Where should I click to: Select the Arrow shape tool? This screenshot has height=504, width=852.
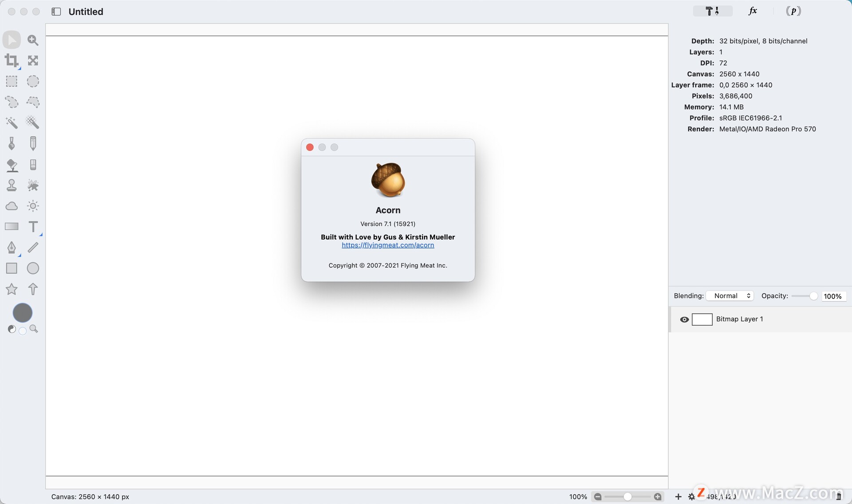[x=33, y=289]
